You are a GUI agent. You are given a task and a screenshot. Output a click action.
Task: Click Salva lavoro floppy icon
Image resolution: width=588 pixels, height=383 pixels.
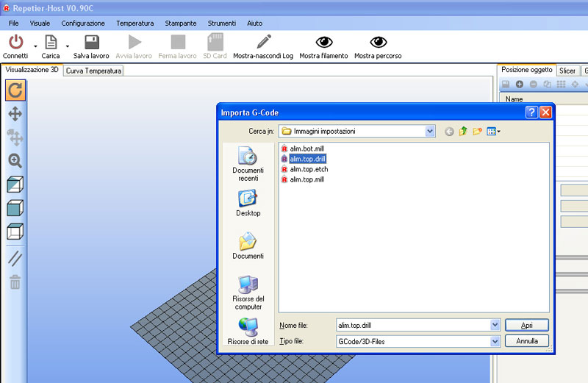coord(91,42)
